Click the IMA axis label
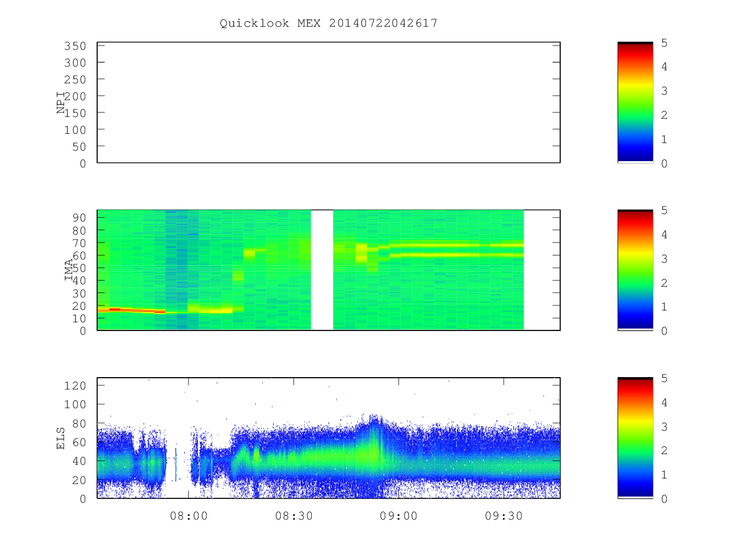Viewport: 747px width, 560px height. [x=68, y=270]
